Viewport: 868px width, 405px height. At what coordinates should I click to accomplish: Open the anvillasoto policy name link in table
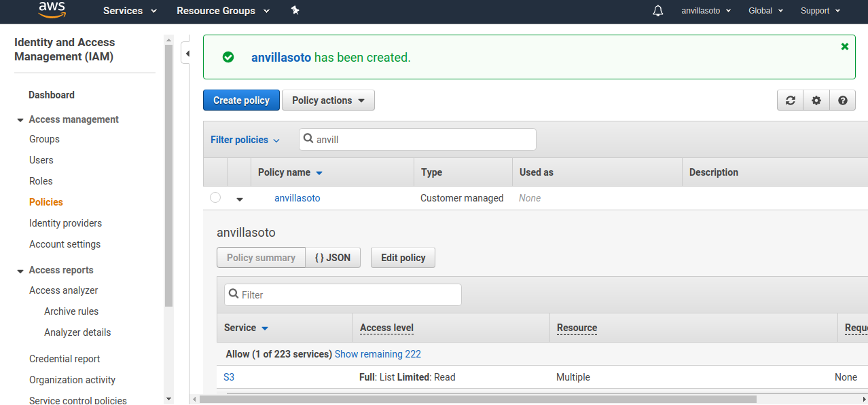[x=297, y=198]
